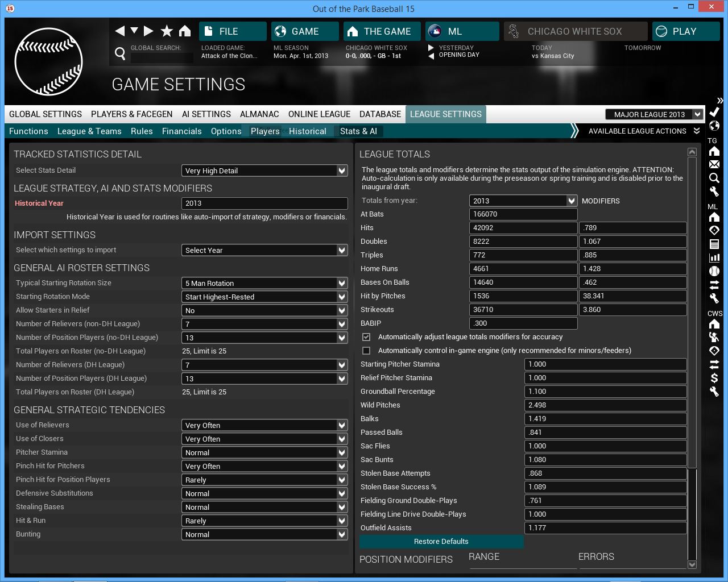Switch to the AI Settings tab

[206, 114]
